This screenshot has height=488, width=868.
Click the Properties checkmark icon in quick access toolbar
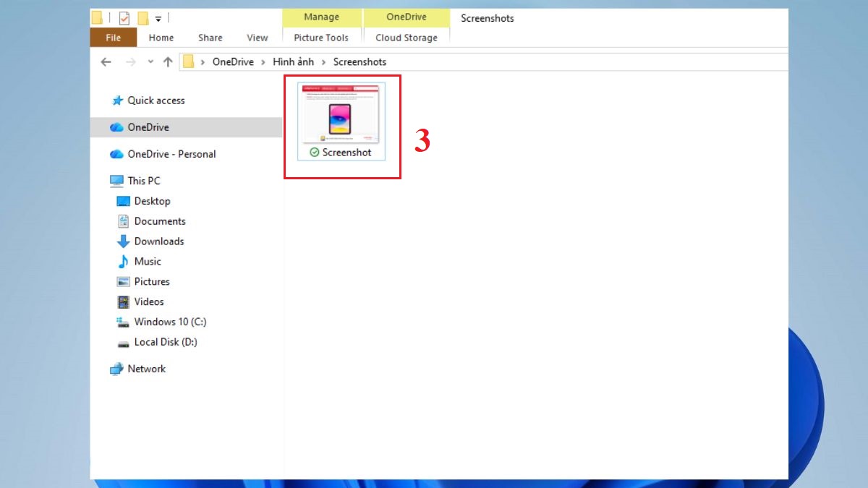pos(124,18)
